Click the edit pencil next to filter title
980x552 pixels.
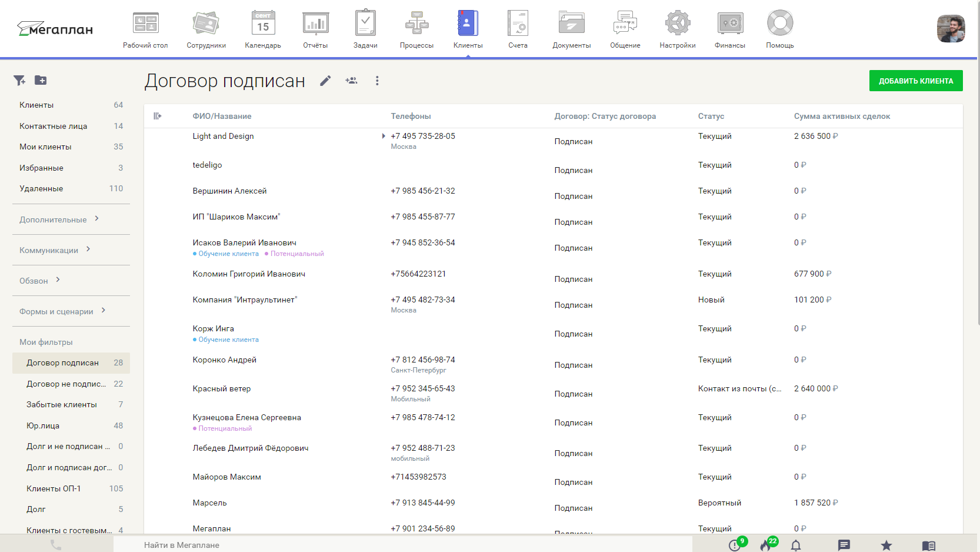[325, 81]
